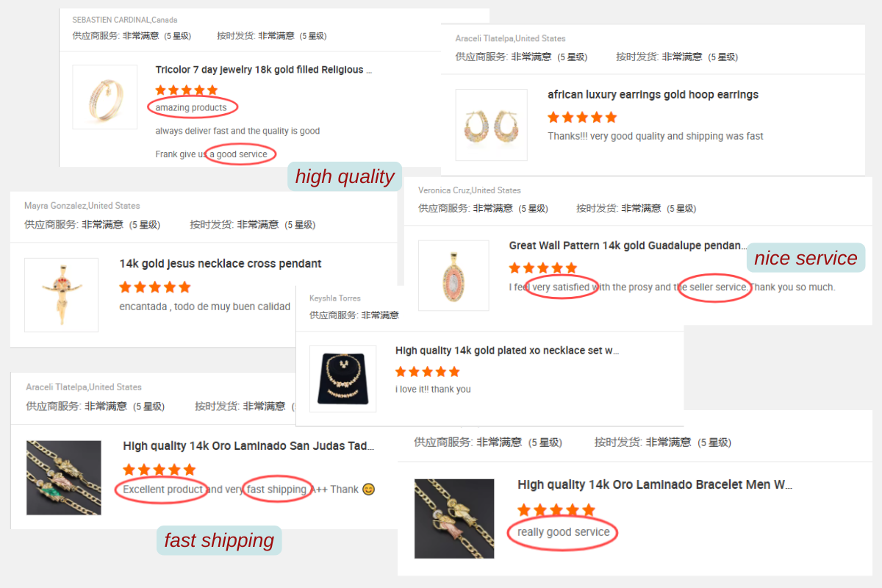
Task: Open the xo necklace set thumbnail
Action: pyautogui.click(x=343, y=379)
